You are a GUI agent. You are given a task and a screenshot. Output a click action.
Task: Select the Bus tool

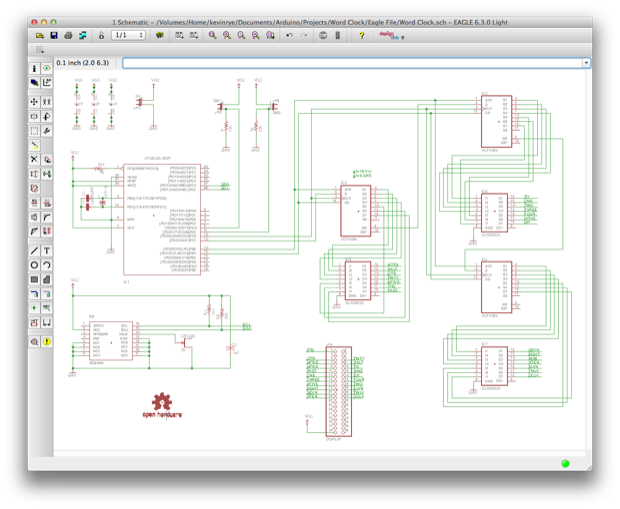[x=34, y=294]
